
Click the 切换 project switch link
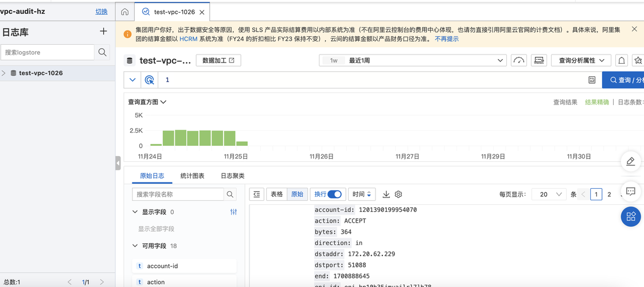point(102,11)
